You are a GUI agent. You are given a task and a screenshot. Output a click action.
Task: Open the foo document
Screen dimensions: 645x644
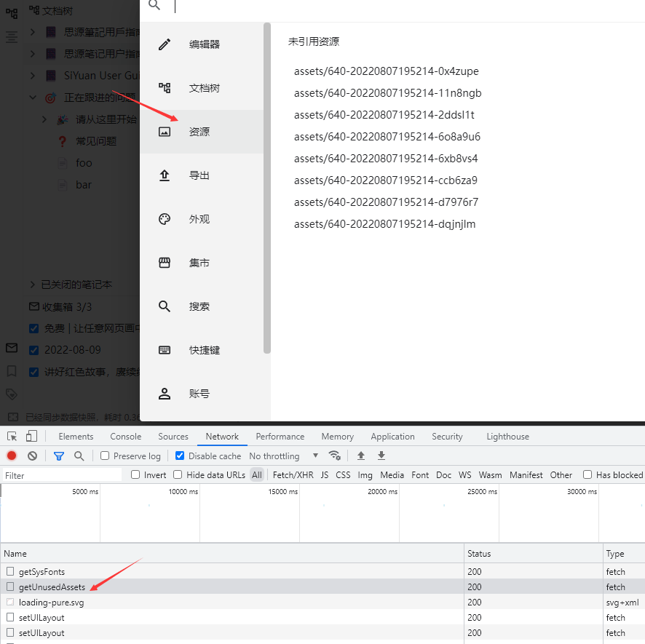[84, 163]
